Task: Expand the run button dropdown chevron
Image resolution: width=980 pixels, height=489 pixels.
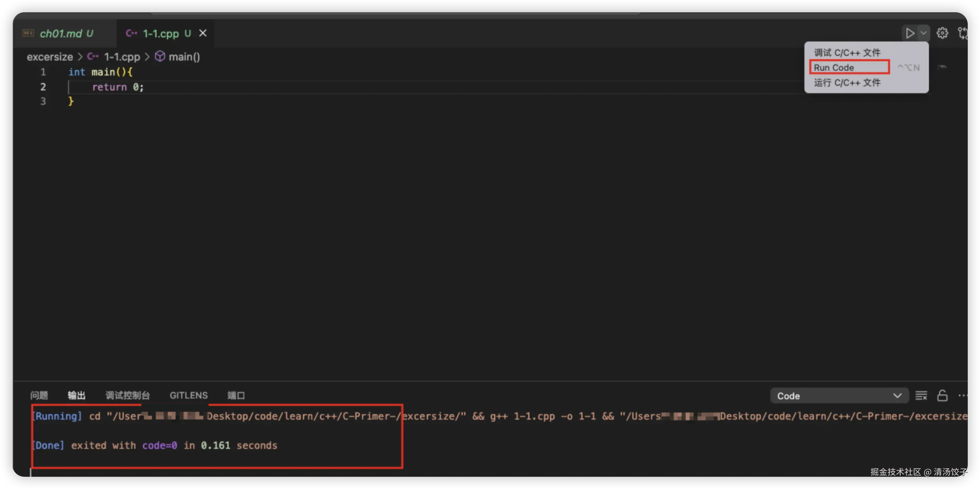Action: pos(924,33)
